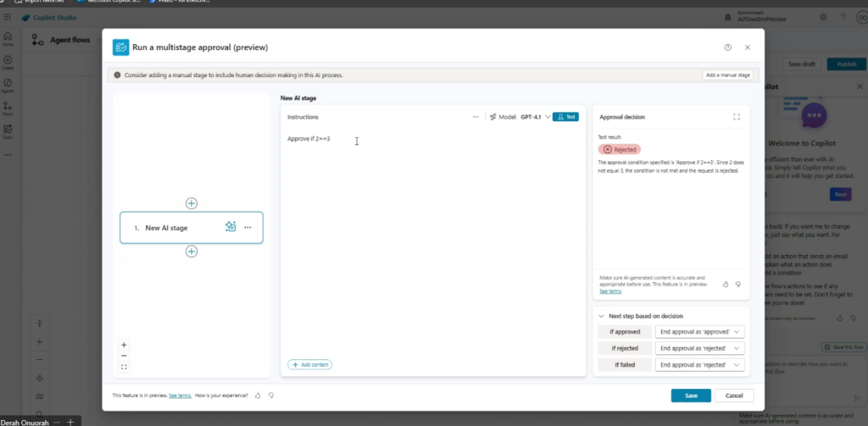Viewport: 868px width, 426px height.
Task: Add a stage below New AI stage
Action: (191, 252)
